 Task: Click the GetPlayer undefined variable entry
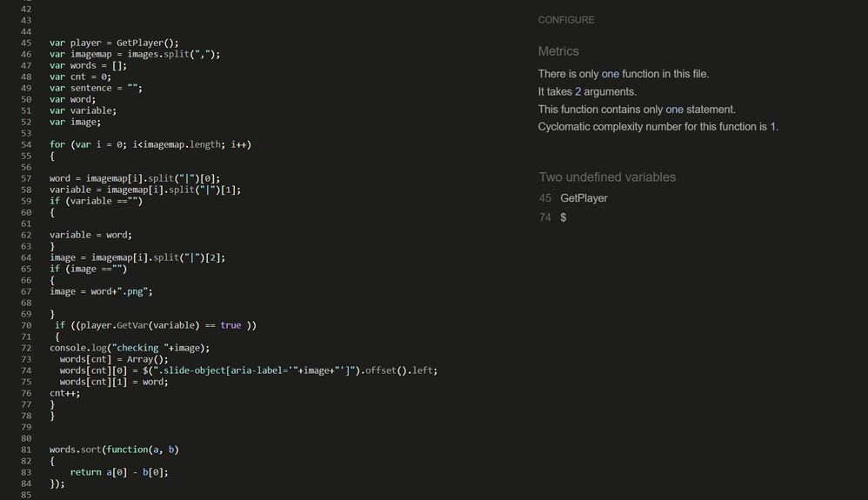pyautogui.click(x=584, y=198)
